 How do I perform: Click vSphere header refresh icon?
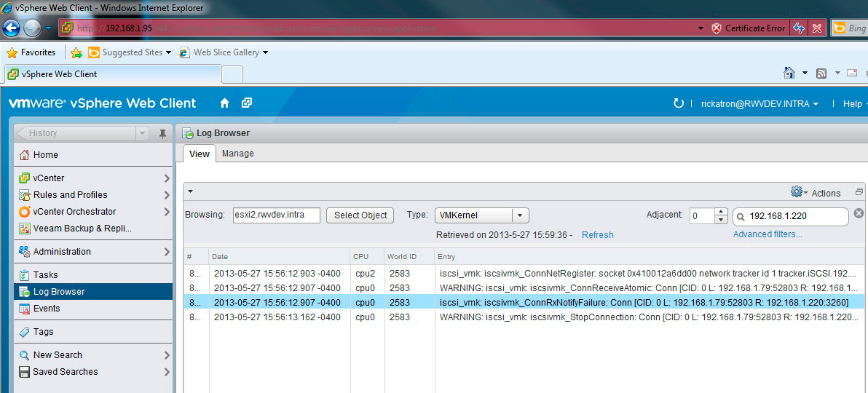tap(678, 103)
